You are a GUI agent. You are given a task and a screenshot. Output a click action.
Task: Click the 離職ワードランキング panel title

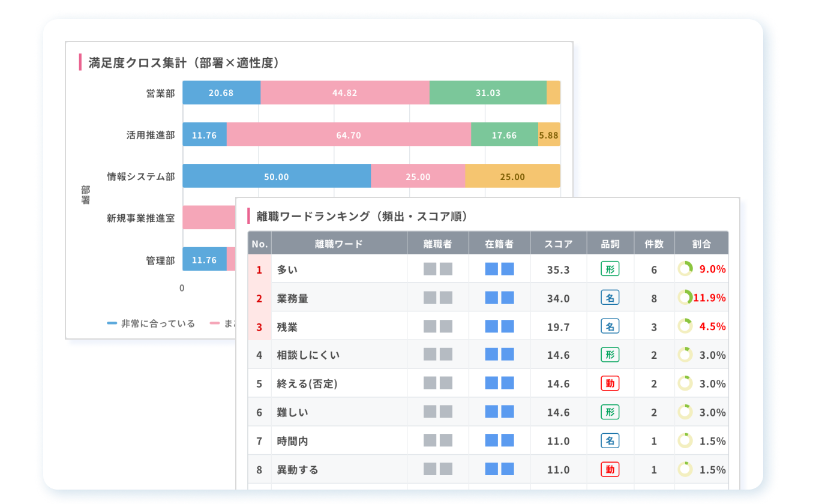[362, 217]
